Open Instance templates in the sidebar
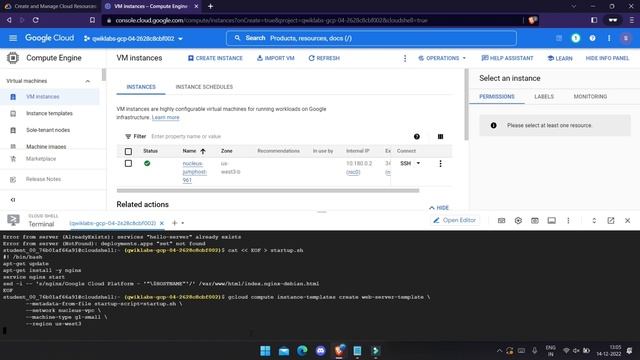This screenshot has height=360, width=640. (49, 113)
